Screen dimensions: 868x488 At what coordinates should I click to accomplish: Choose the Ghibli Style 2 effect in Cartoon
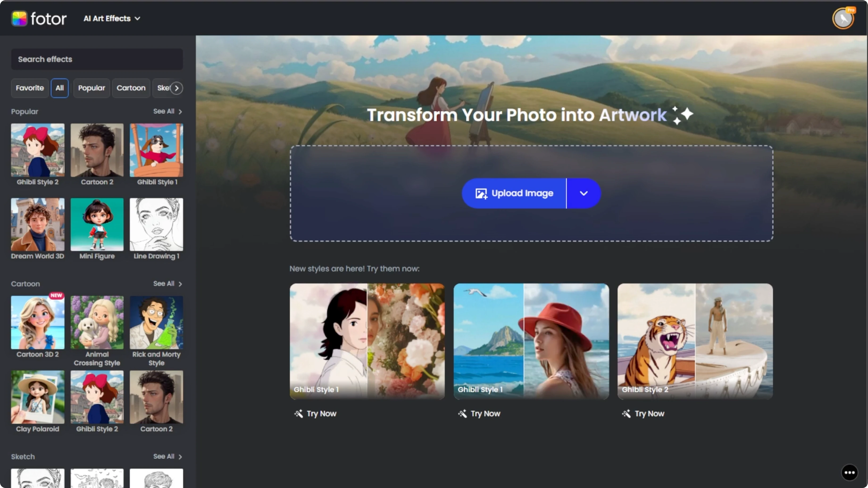coord(97,402)
